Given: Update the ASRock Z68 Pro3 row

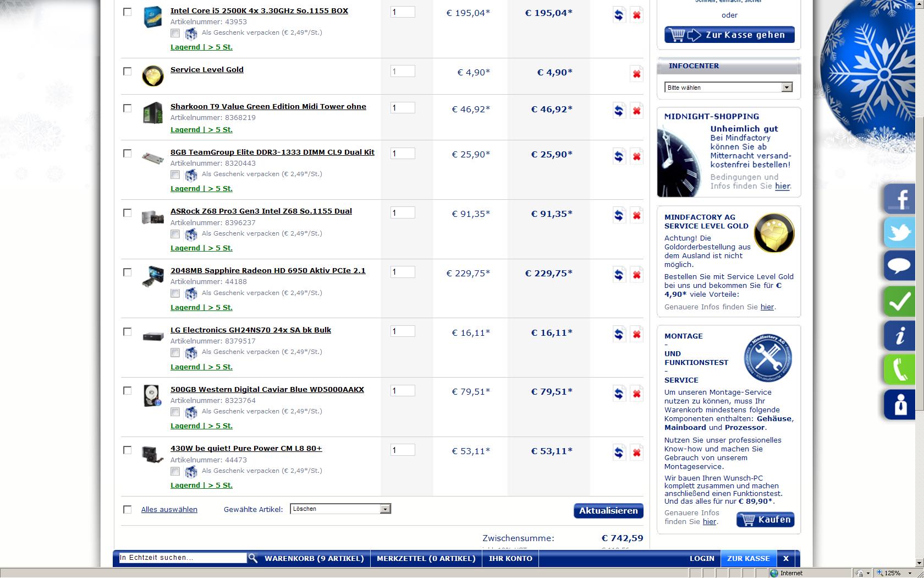Looking at the screenshot, I should 619,215.
